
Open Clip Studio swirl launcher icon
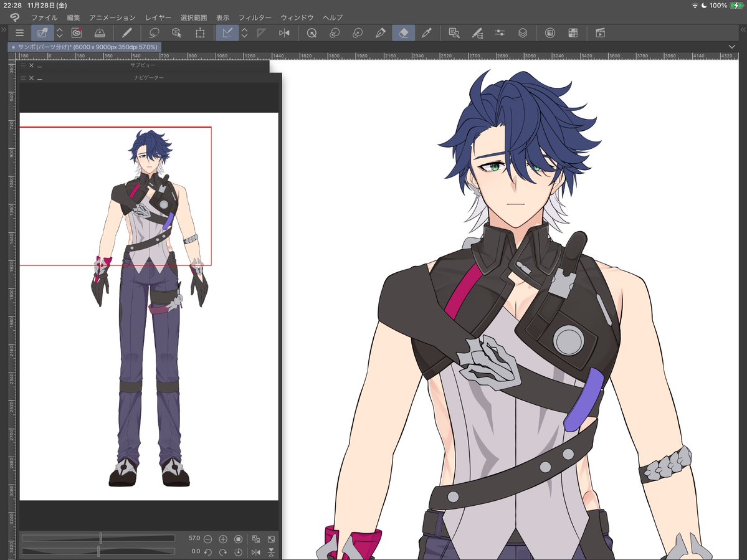coord(76,33)
